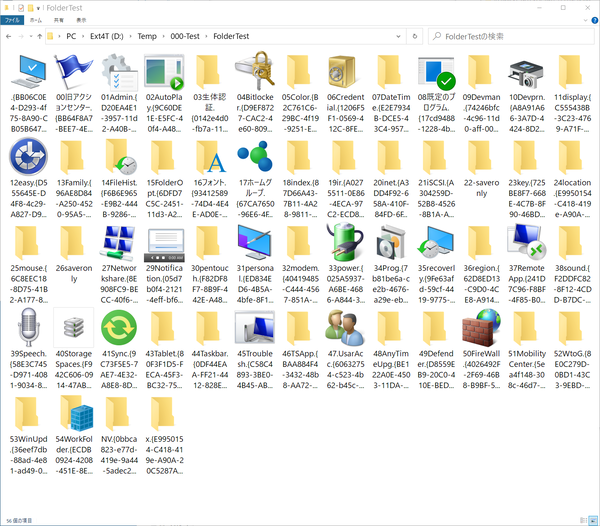Click the 35recovery monitor clock icon

pos(435,243)
